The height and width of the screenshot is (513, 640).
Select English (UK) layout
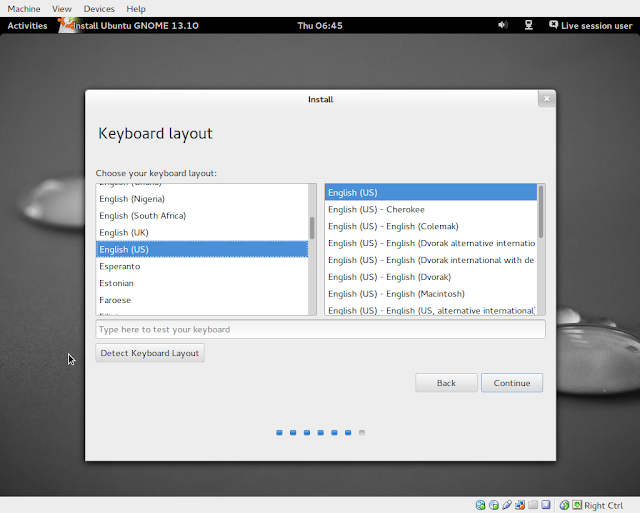[x=202, y=232]
